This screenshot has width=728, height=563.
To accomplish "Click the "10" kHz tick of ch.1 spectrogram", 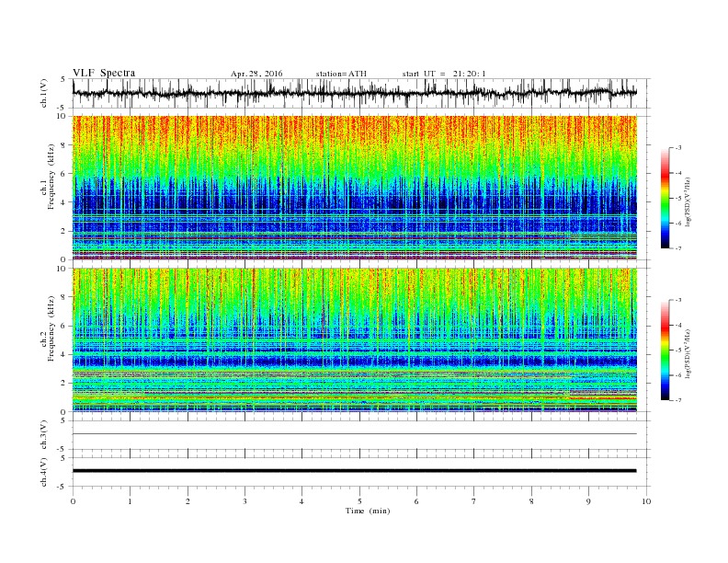I will [63, 116].
